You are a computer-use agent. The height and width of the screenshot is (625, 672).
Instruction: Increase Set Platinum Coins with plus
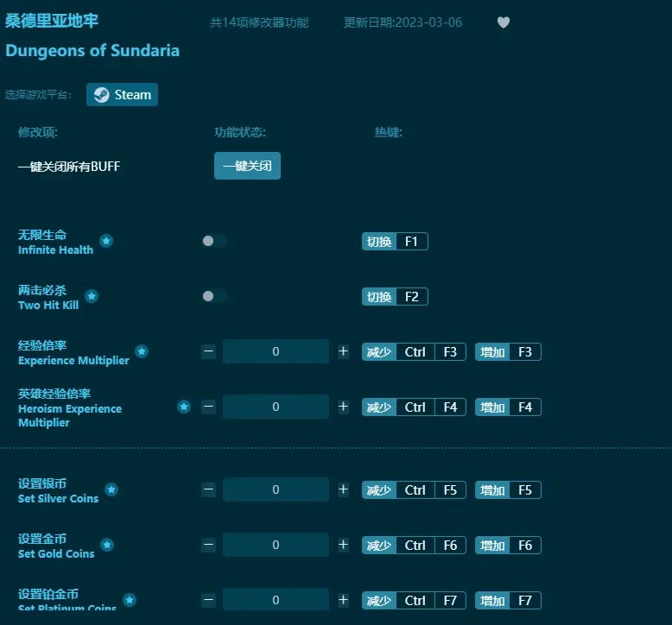coord(343,600)
